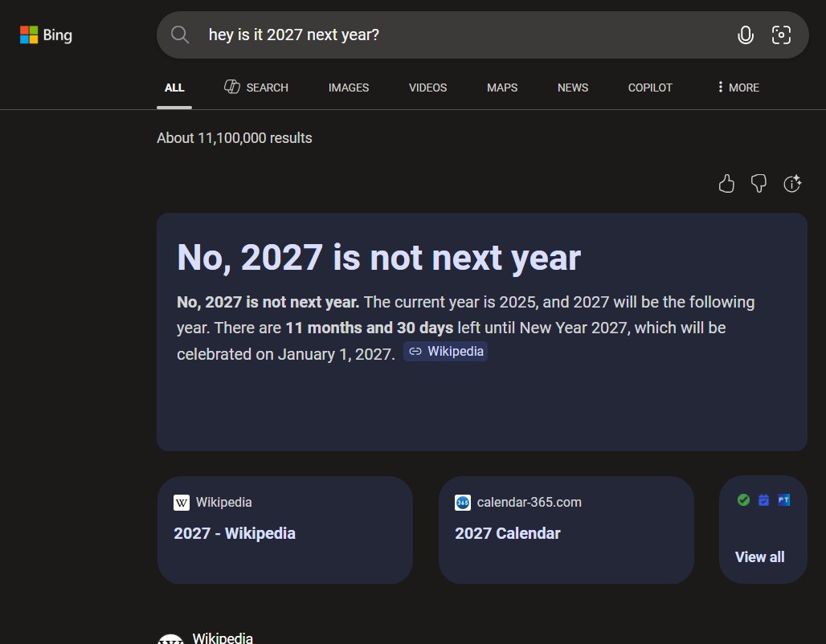Open the 2027 - Wikipedia card

click(285, 530)
